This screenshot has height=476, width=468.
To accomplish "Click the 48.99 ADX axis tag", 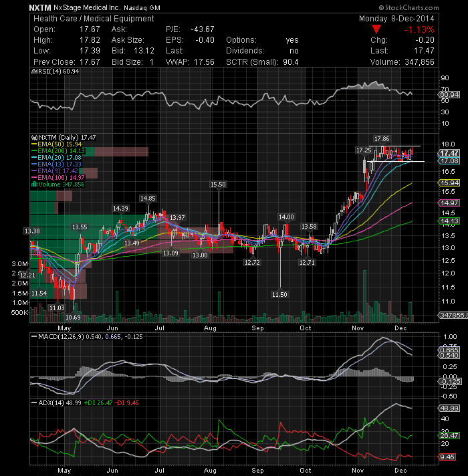I will point(449,408).
